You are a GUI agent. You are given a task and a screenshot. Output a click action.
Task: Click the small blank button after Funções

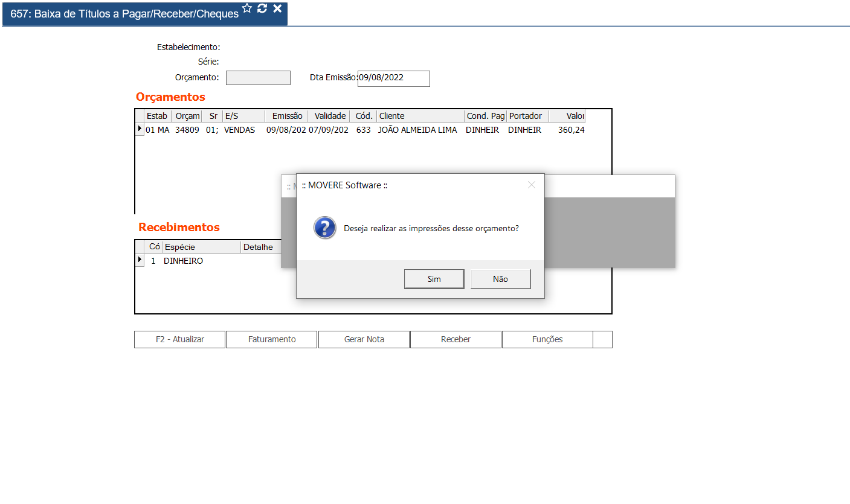click(x=602, y=339)
